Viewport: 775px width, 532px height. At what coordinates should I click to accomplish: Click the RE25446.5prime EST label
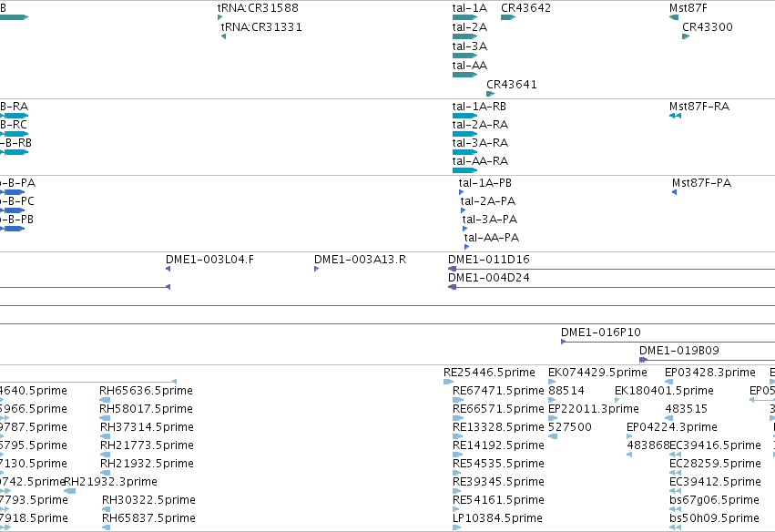point(489,373)
